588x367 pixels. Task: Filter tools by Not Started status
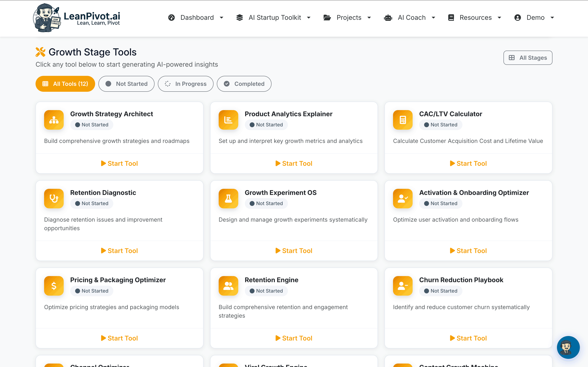coord(126,84)
